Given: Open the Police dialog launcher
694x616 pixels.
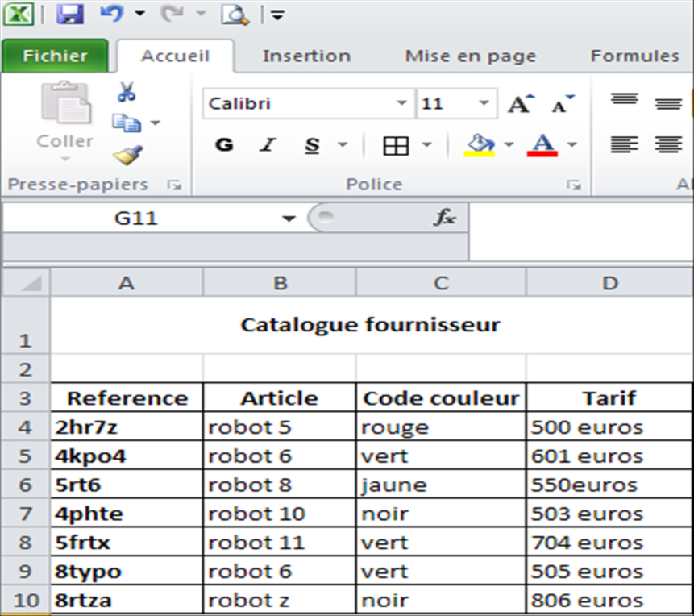Looking at the screenshot, I should 573,185.
